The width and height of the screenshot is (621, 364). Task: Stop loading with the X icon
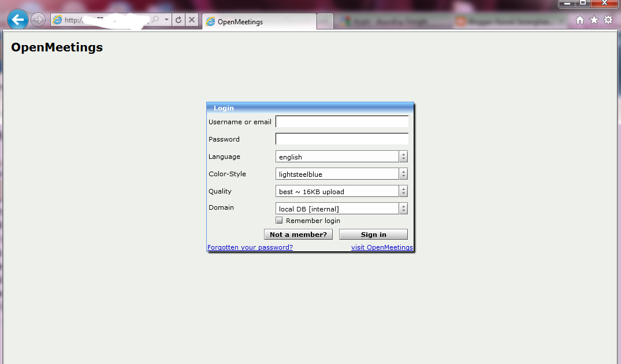click(192, 20)
